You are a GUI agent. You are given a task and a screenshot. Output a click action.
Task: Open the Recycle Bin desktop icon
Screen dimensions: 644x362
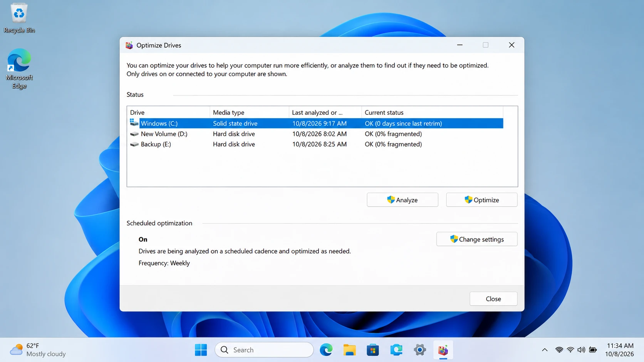pyautogui.click(x=19, y=18)
